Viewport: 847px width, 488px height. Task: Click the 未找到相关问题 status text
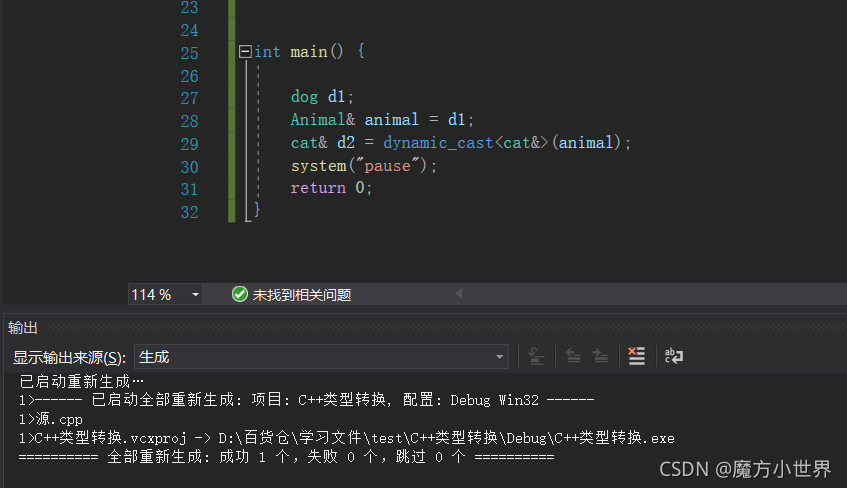pos(302,295)
